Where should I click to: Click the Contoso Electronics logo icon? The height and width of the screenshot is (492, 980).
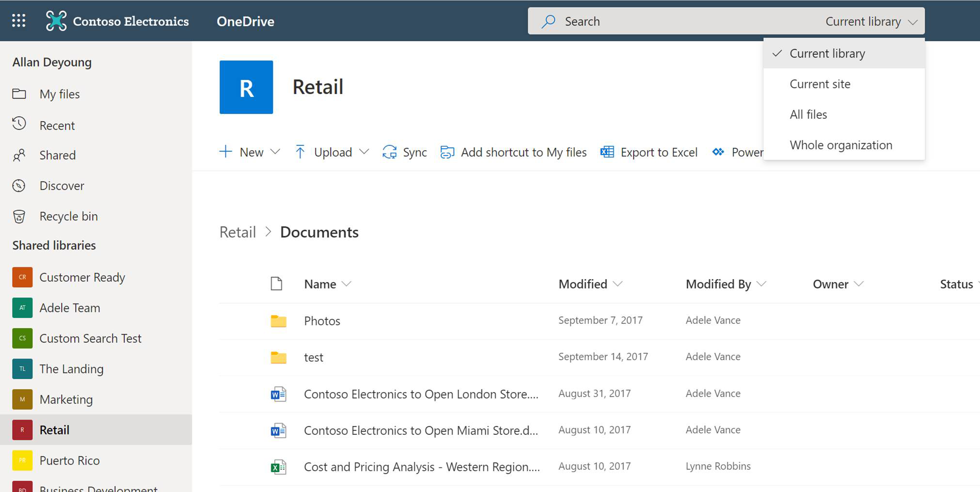56,21
